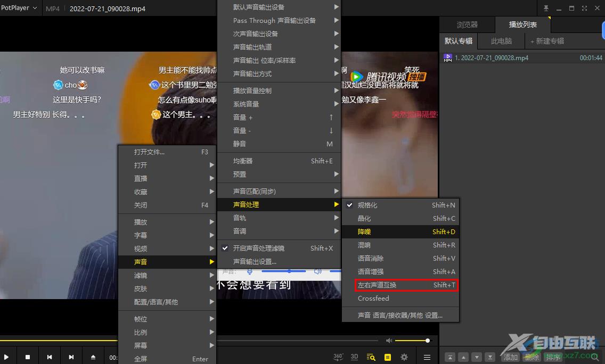Expand the 默认声音输出设备 submenu

(279, 7)
